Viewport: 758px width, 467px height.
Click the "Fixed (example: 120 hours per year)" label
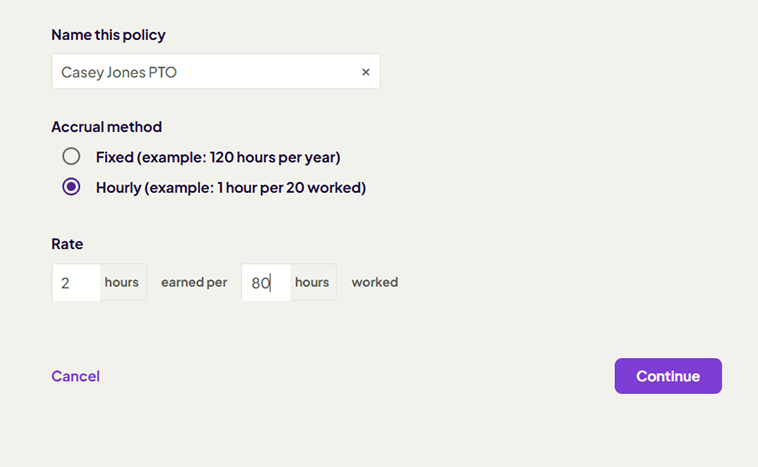218,157
